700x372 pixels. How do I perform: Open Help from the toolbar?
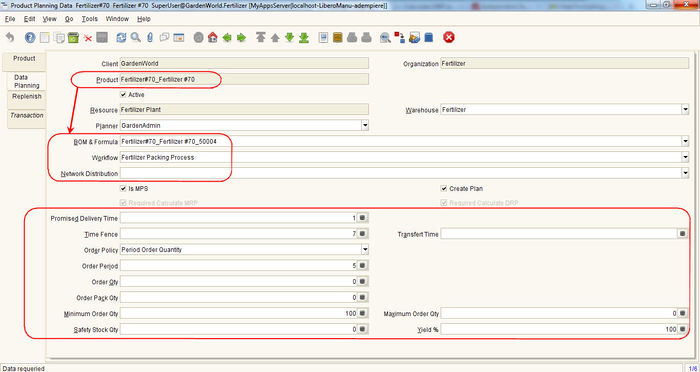pyautogui.click(x=30, y=38)
